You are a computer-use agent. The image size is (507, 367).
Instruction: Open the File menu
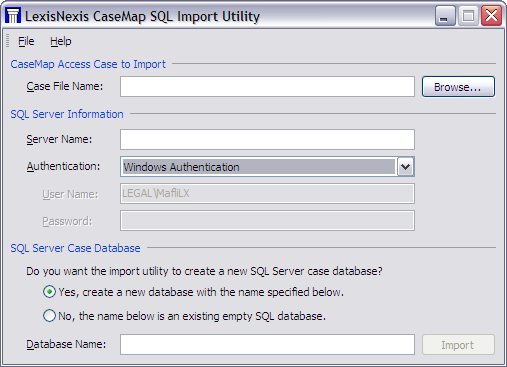[26, 41]
